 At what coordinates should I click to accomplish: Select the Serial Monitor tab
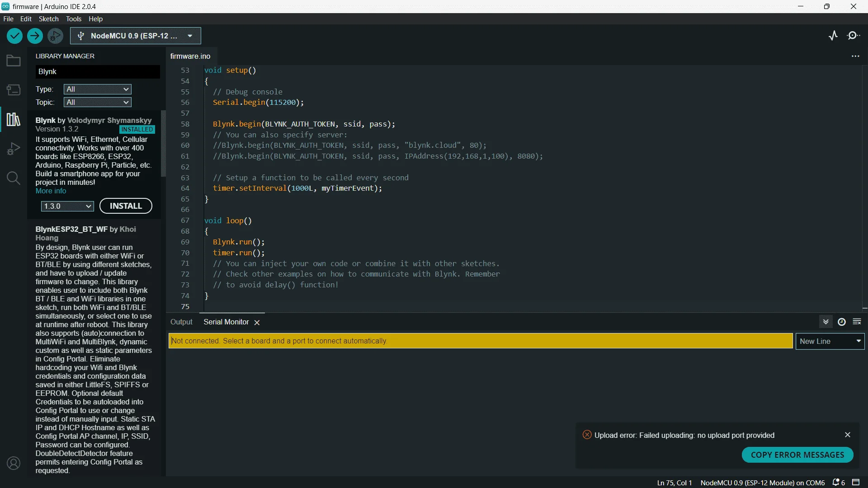tap(226, 322)
